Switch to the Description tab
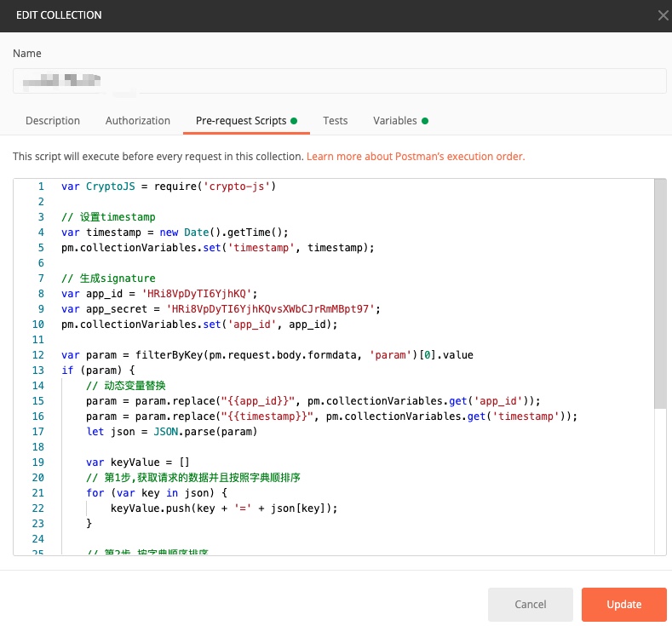This screenshot has height=626, width=672. click(x=53, y=121)
